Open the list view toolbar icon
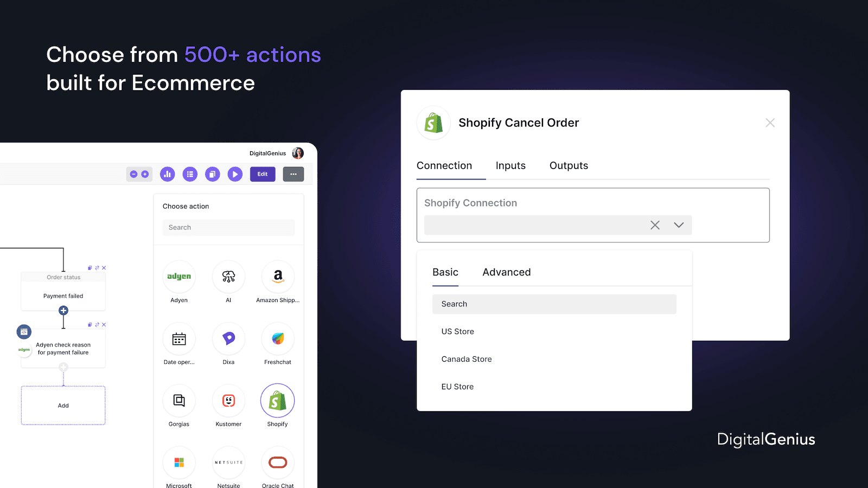Viewport: 868px width, 488px height. [x=190, y=174]
